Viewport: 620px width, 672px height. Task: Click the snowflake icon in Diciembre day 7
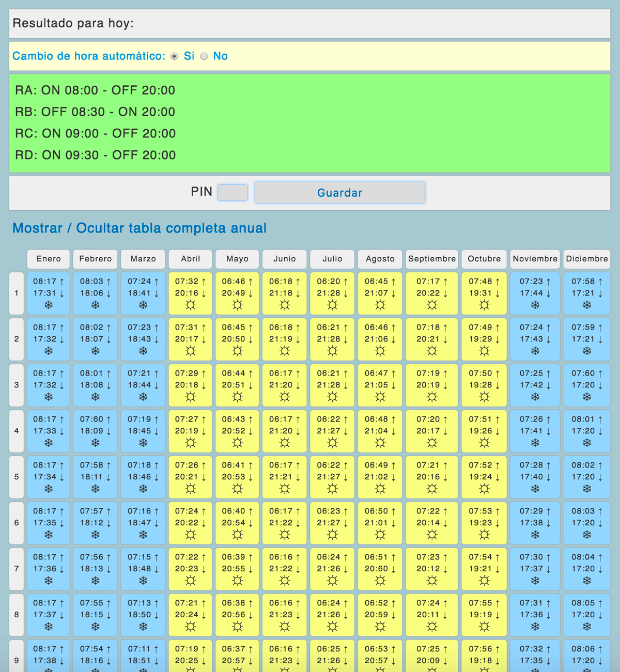click(587, 581)
